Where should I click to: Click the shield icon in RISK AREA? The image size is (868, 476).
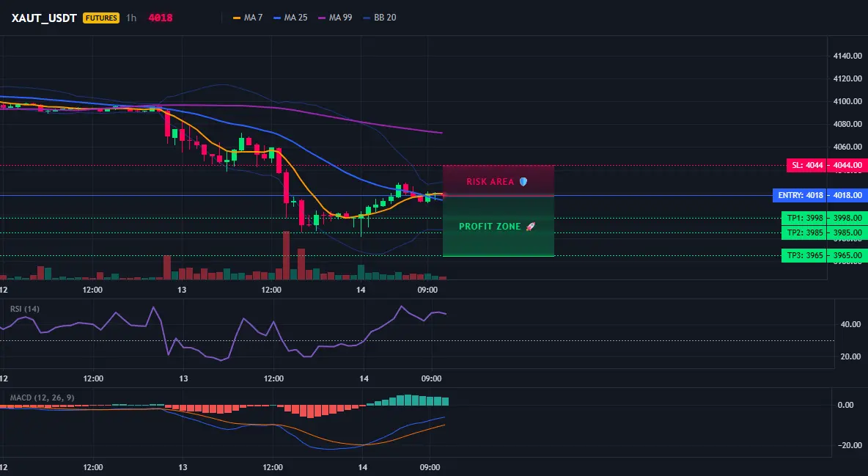(523, 182)
